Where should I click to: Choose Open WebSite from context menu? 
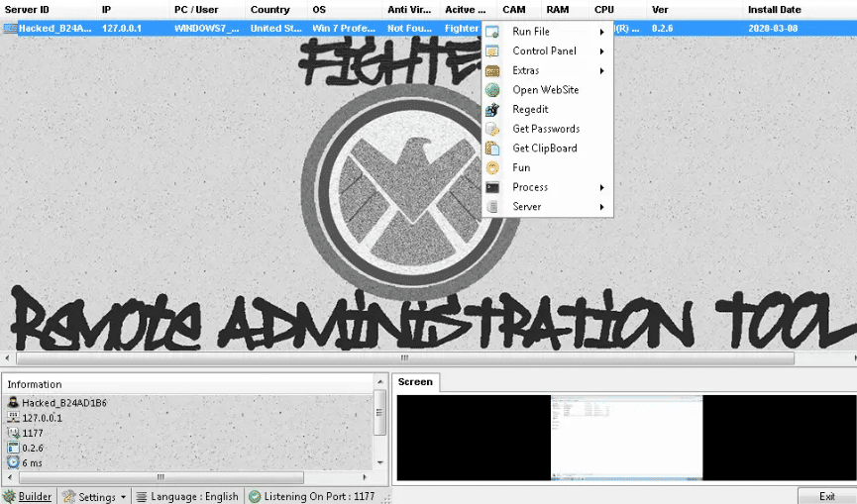pos(547,90)
